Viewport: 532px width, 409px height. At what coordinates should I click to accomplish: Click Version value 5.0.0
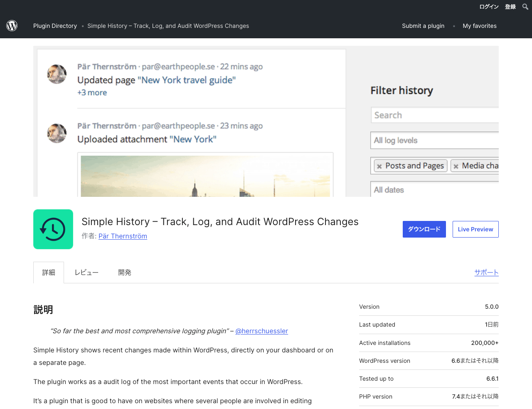492,307
